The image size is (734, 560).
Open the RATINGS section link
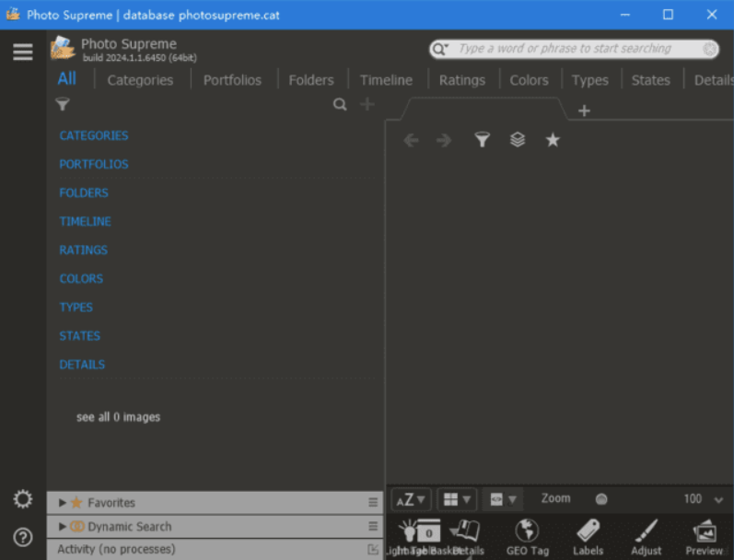tap(83, 250)
